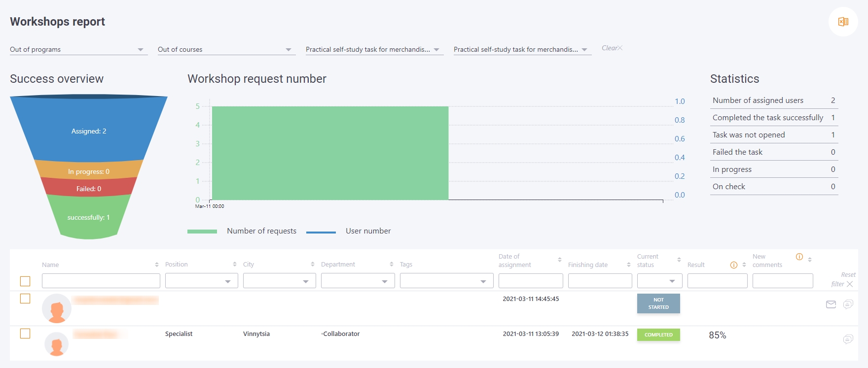868x368 pixels.
Task: Sort by Department column arrows
Action: pos(392,265)
